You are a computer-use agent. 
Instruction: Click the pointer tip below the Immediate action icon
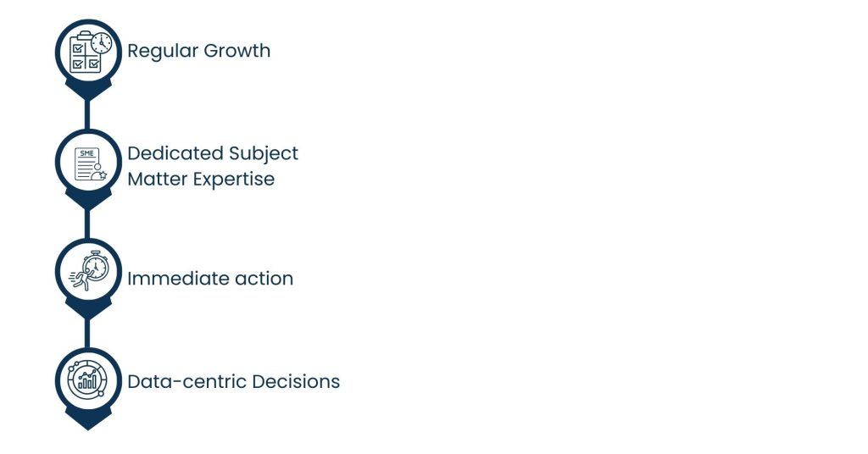(x=87, y=313)
